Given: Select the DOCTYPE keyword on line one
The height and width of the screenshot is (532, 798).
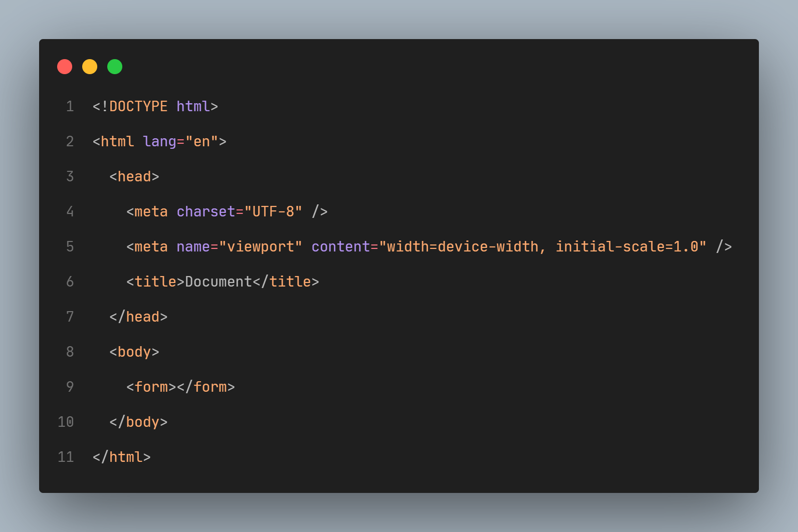Looking at the screenshot, I should [x=138, y=106].
